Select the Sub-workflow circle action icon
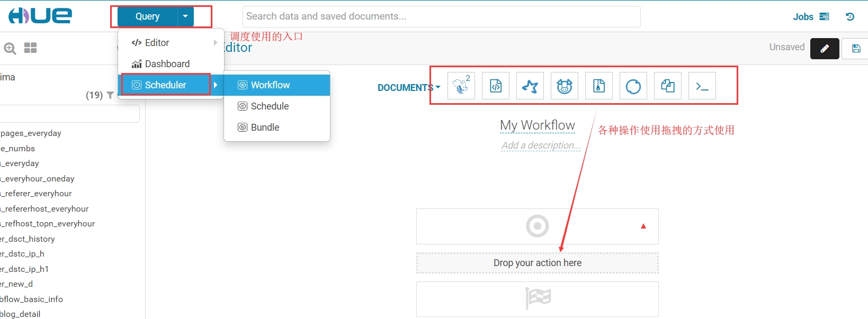The height and width of the screenshot is (319, 868). click(633, 86)
